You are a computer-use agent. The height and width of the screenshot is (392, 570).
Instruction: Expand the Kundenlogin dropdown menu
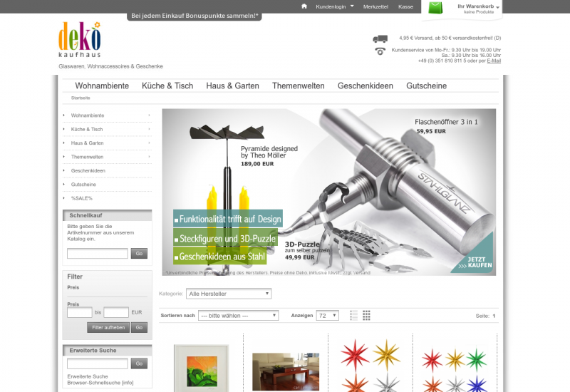(334, 6)
